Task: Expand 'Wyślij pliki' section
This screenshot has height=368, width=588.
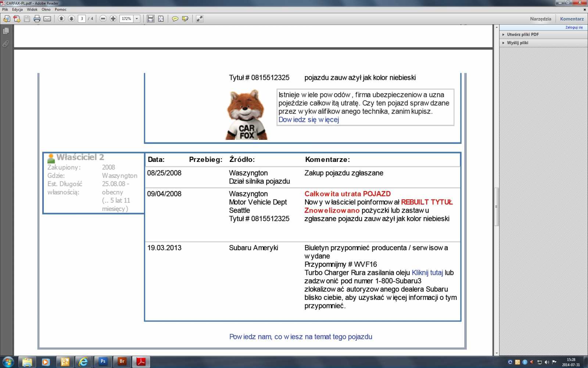Action: [x=517, y=43]
